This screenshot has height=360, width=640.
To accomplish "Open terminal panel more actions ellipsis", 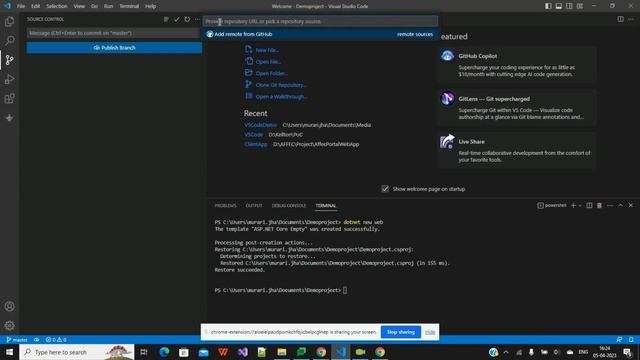I will (x=610, y=205).
